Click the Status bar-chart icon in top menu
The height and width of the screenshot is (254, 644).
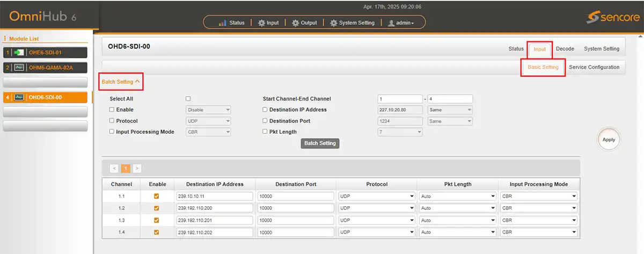[x=223, y=23]
